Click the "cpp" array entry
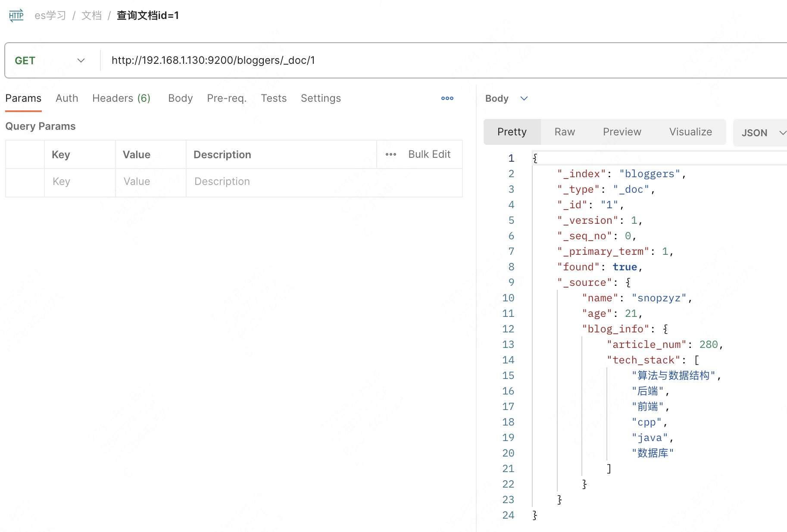Viewport: 787px width, 532px height. point(646,422)
